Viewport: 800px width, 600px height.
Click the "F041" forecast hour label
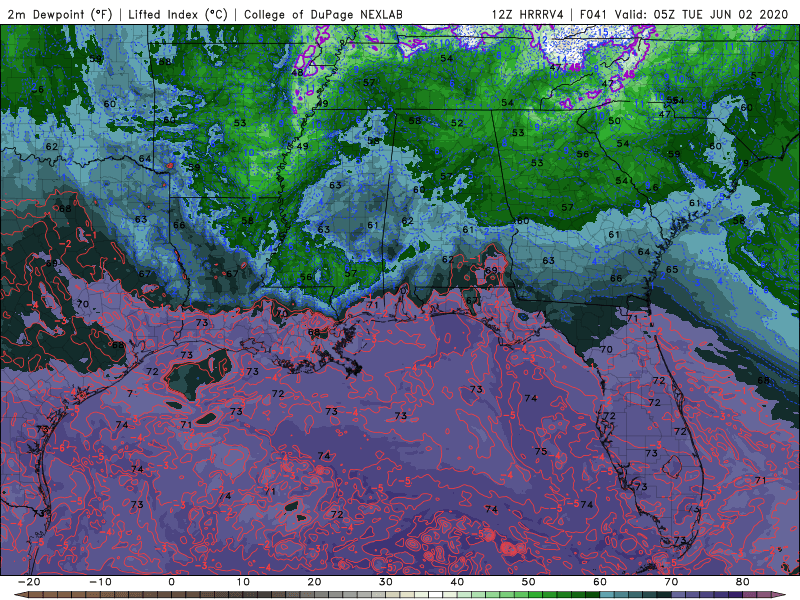click(x=594, y=14)
